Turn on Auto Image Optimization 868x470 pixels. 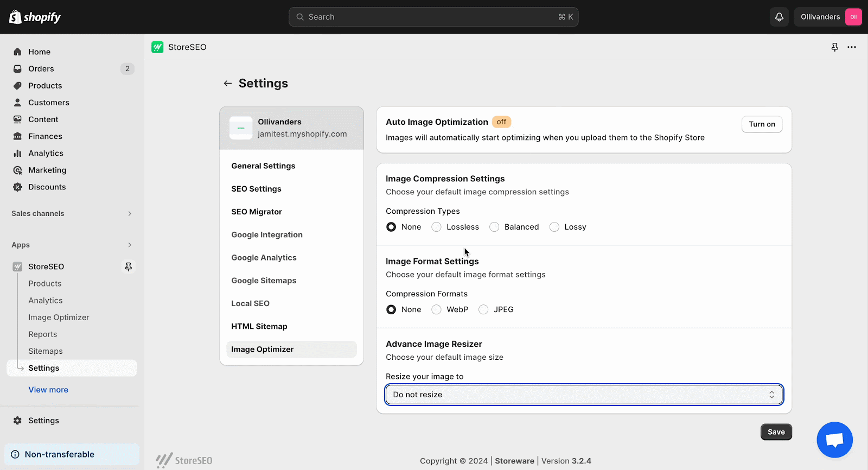coord(762,124)
